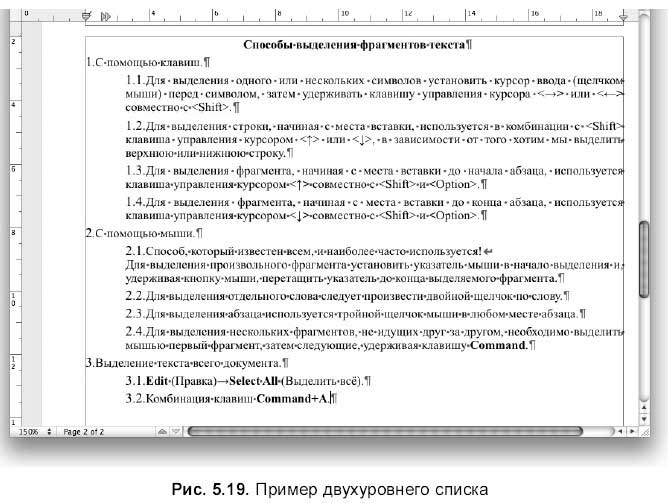Click the window resize grip corner
This screenshot has height=503, width=668.
645,430
